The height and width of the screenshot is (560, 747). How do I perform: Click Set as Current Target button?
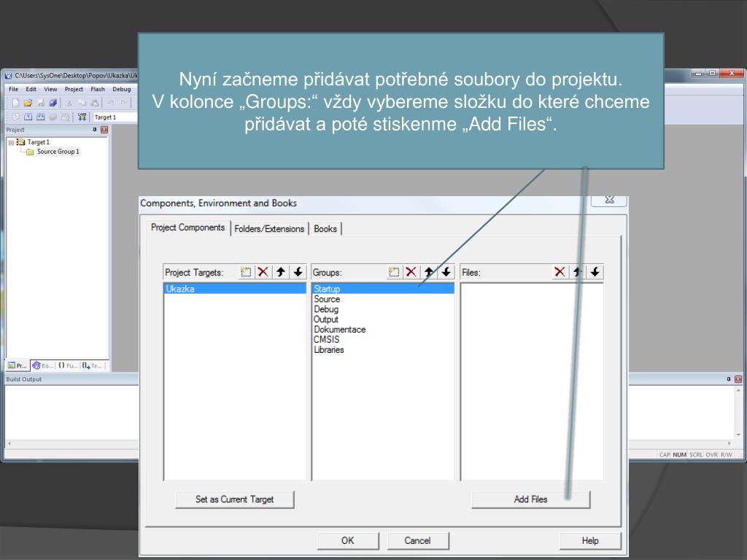tap(234, 499)
